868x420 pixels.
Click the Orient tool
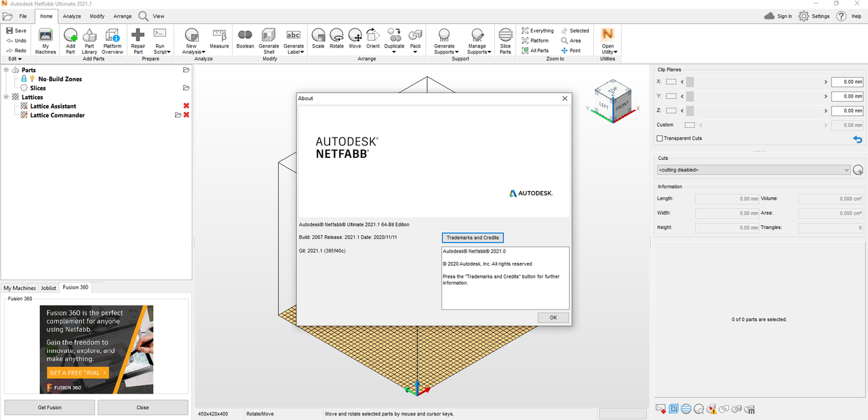pyautogui.click(x=373, y=39)
